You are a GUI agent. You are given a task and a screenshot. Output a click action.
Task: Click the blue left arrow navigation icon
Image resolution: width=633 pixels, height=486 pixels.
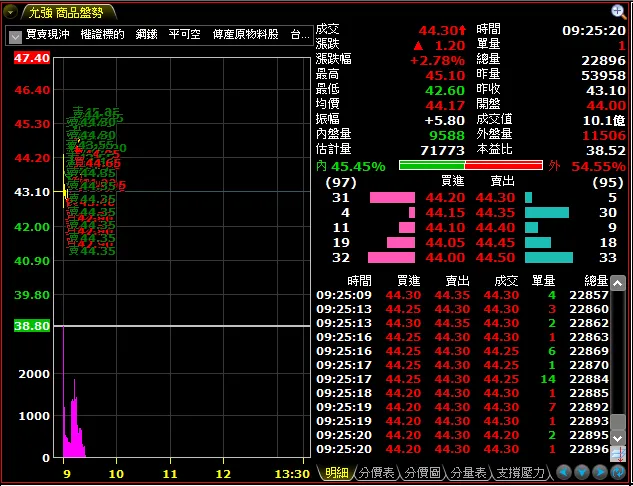564,472
